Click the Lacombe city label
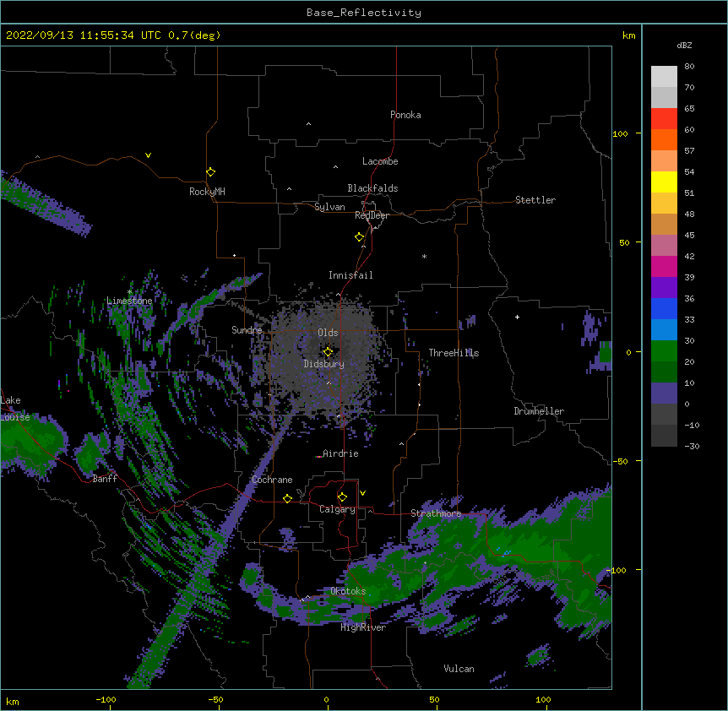Image resolution: width=728 pixels, height=711 pixels. [380, 161]
